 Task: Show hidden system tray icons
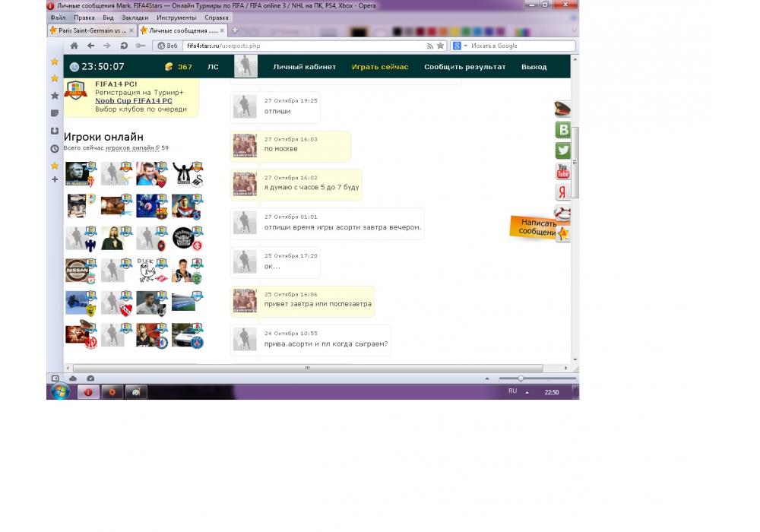coord(527,392)
